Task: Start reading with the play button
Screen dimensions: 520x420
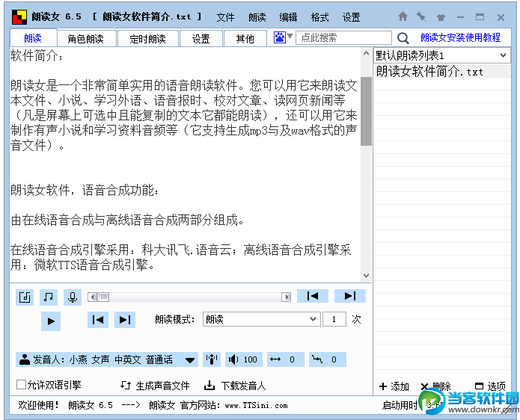Action: [51, 321]
